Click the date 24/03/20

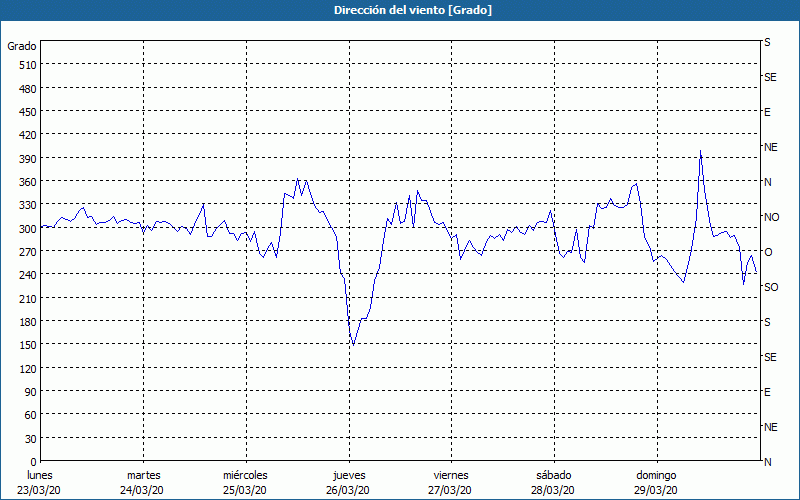142,490
